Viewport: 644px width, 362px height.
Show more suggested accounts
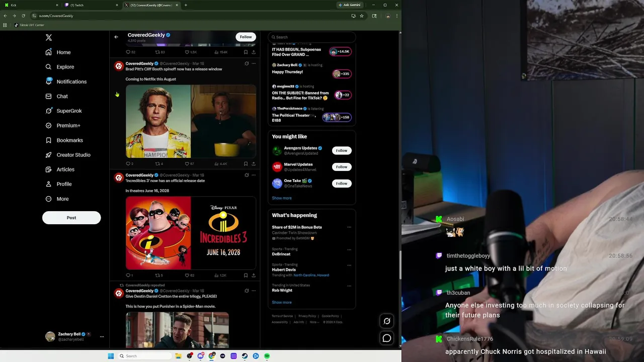(282, 198)
